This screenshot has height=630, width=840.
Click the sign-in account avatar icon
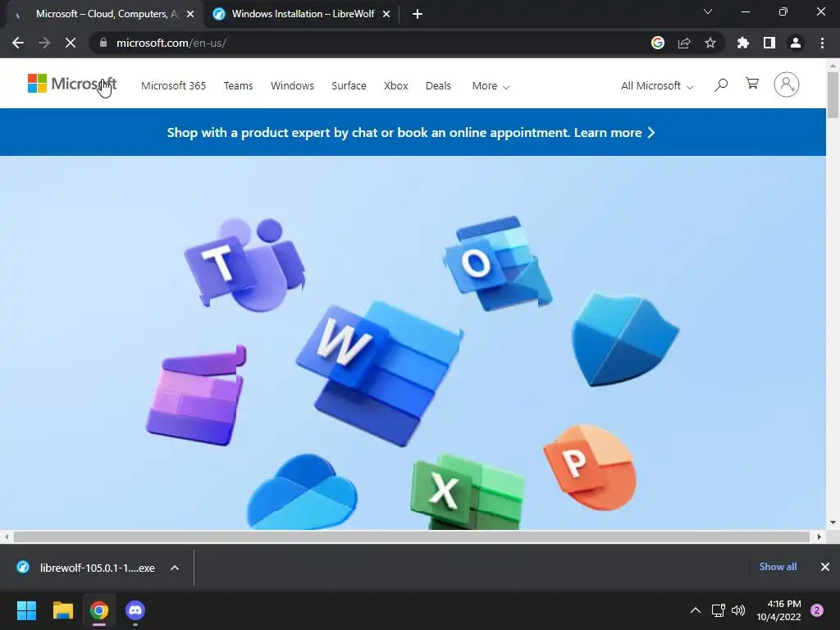point(787,84)
